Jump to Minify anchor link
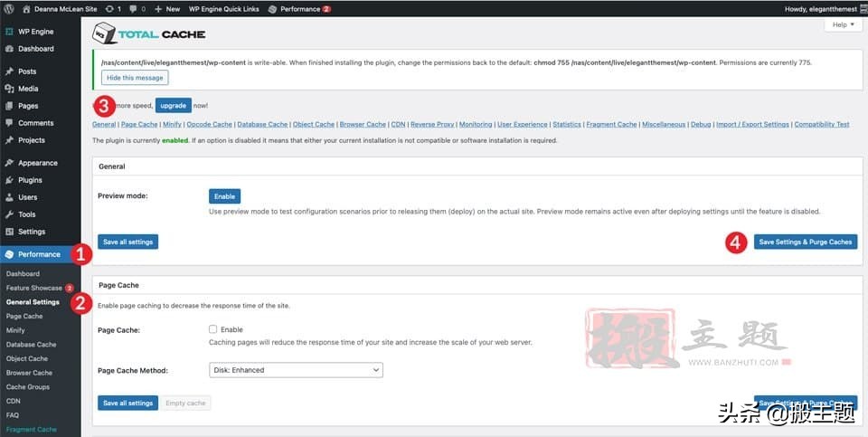This screenshot has height=437, width=868. coord(172,124)
